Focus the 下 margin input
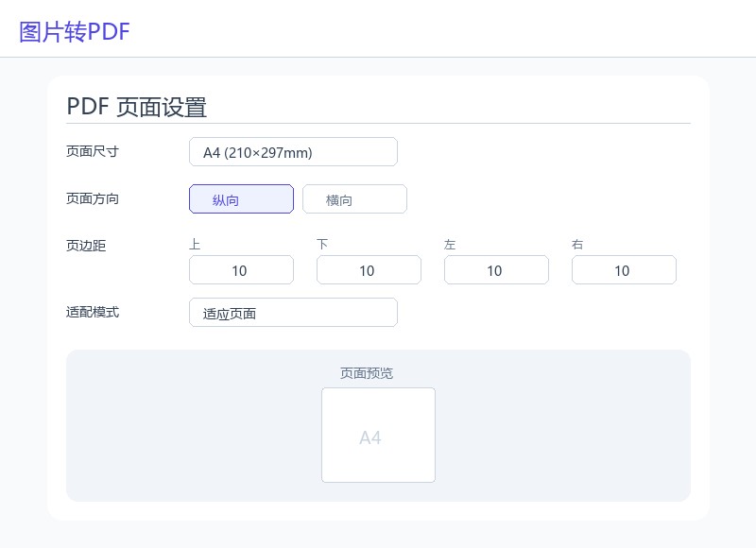 click(369, 270)
